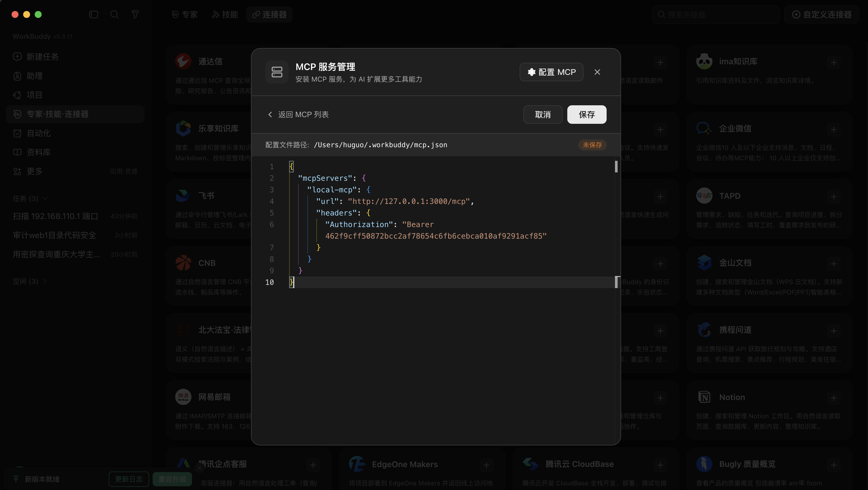This screenshot has width=868, height=490.
Task: Click the 网易邮箱 connector icon
Action: pos(183,397)
